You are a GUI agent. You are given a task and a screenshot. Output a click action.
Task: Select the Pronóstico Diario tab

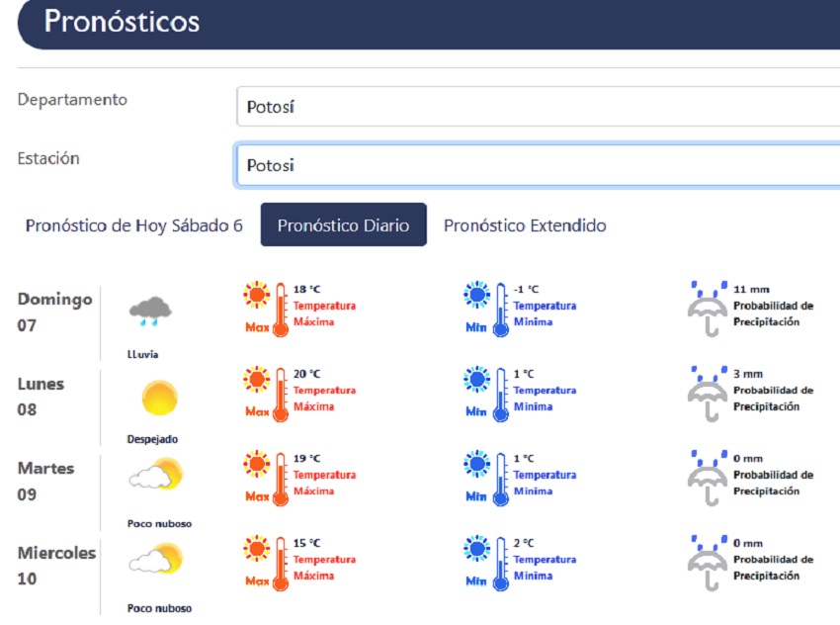(x=343, y=225)
